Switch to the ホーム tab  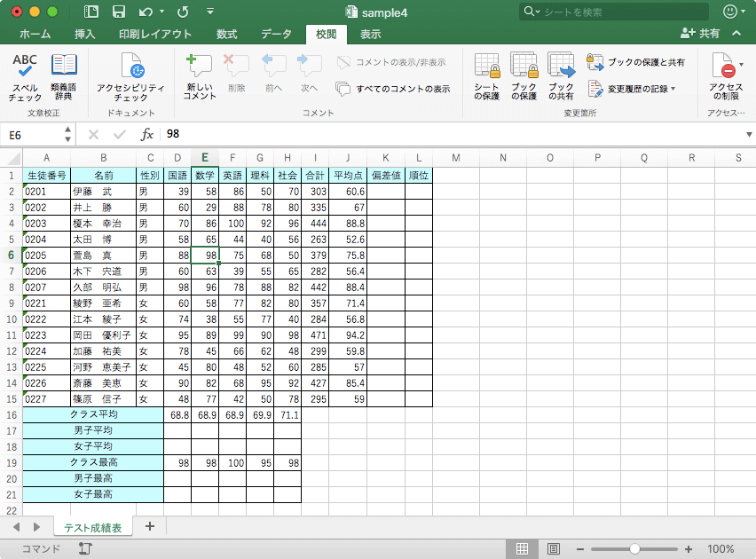tap(35, 34)
